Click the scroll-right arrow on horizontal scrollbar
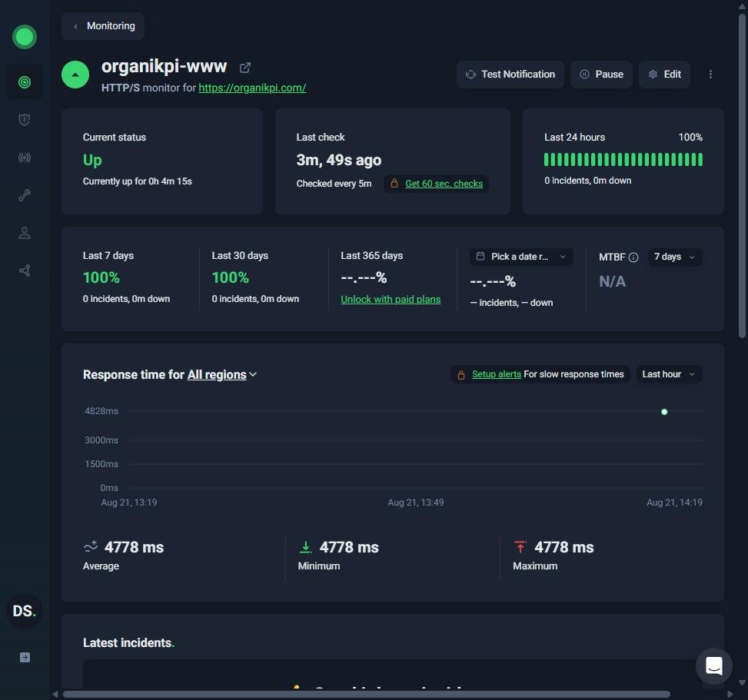 tap(730, 695)
